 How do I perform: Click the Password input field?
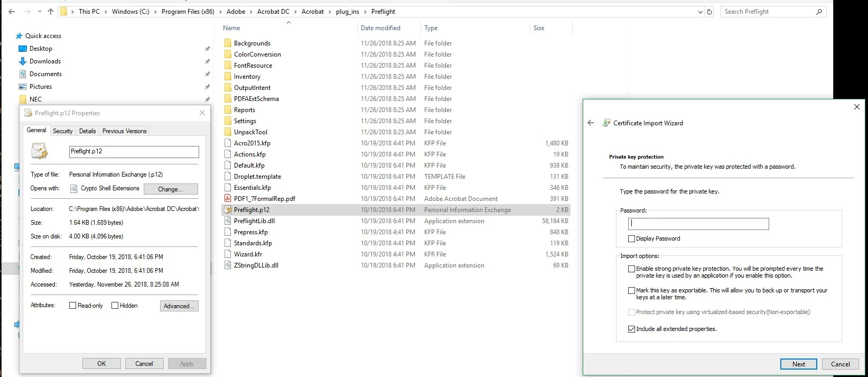(x=698, y=224)
